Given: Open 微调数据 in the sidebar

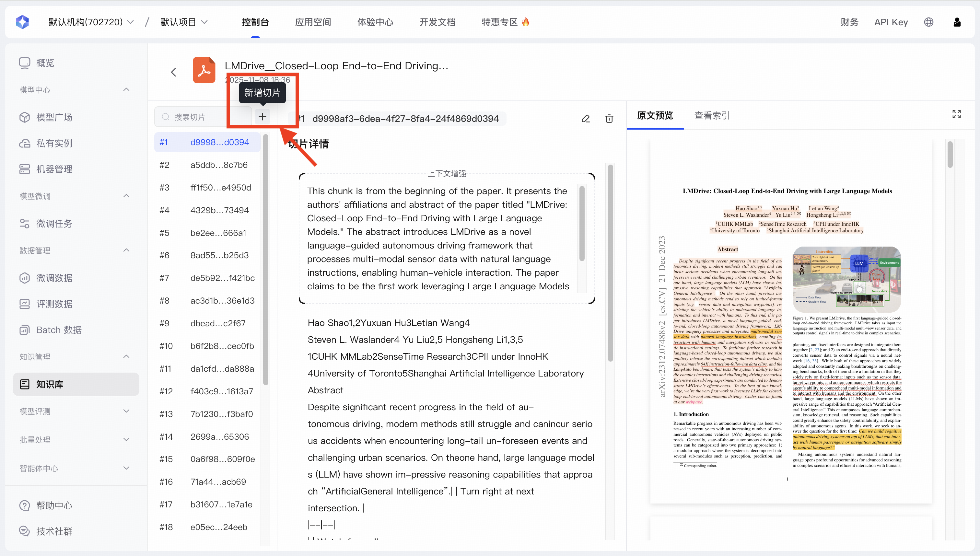Looking at the screenshot, I should click(54, 278).
